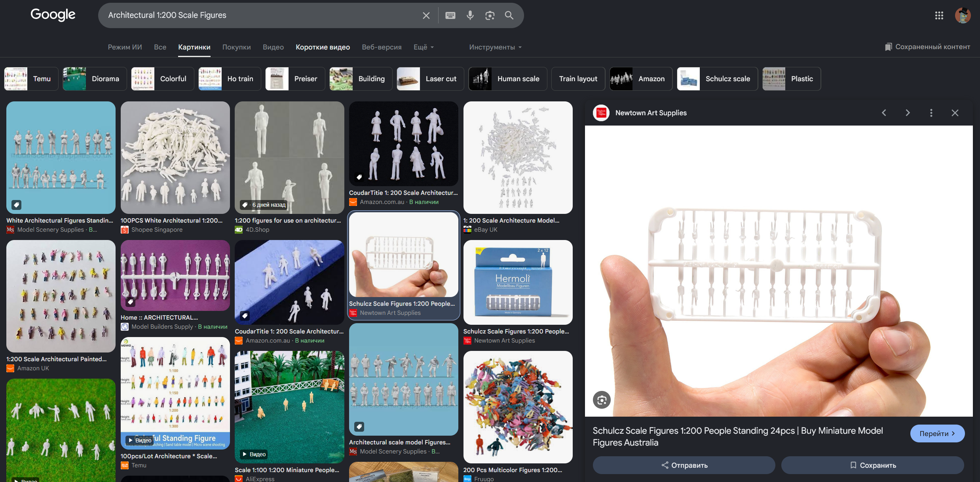This screenshot has height=482, width=980.
Task: Apply the Ho train filter chip
Action: click(x=230, y=79)
